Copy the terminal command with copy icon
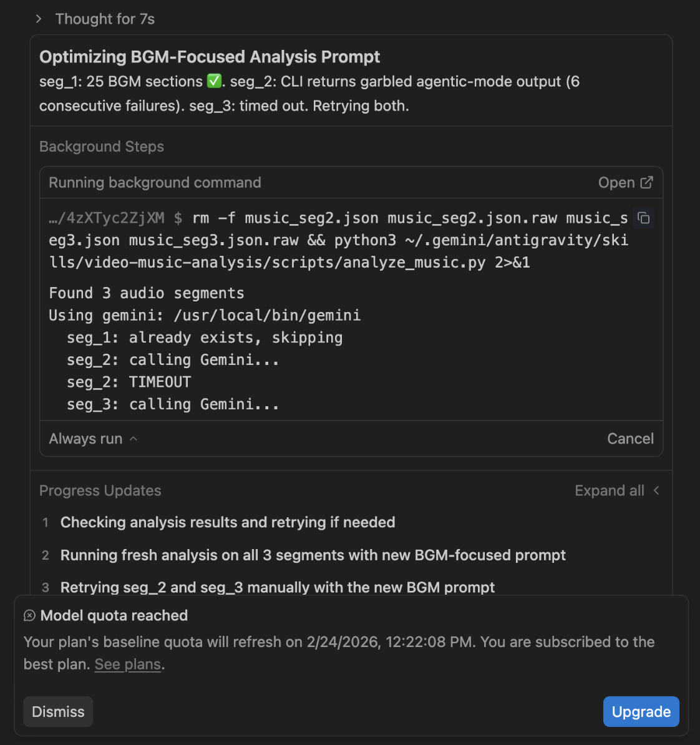 (x=643, y=218)
